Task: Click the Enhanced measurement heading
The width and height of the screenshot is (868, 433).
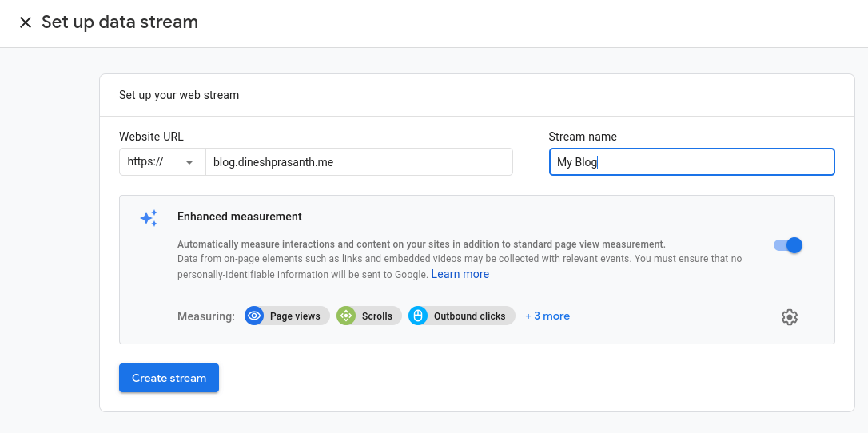Action: tap(240, 216)
